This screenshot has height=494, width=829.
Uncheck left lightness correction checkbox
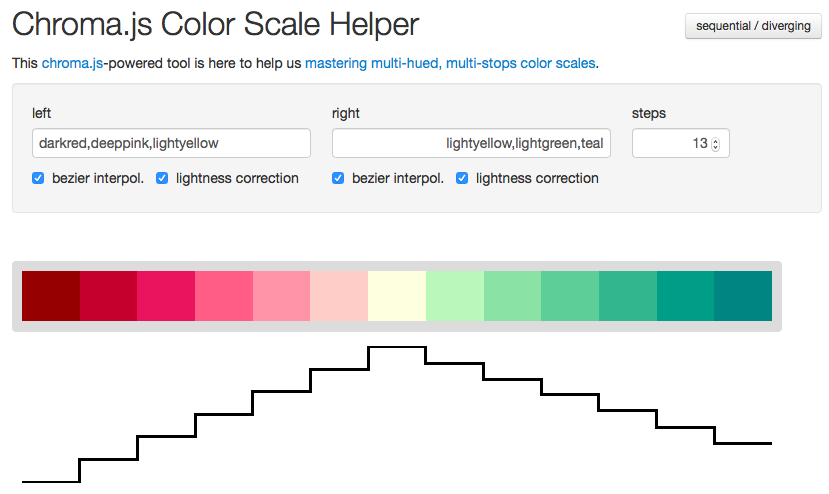(x=162, y=178)
